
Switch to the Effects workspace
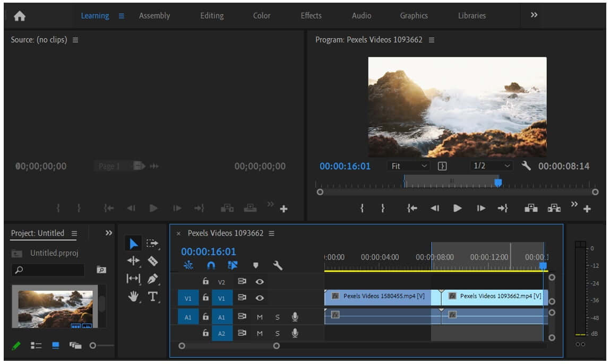[x=311, y=15]
